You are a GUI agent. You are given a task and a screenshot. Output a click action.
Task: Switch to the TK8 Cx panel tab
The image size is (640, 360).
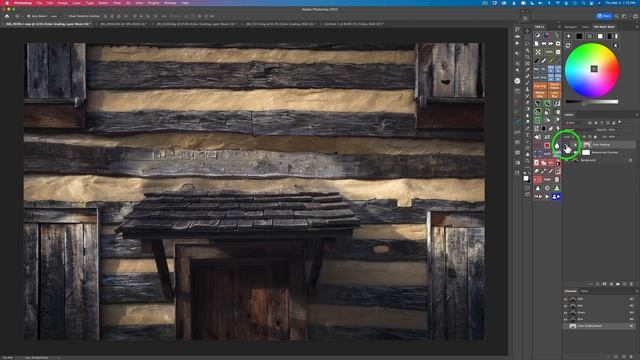(540, 27)
